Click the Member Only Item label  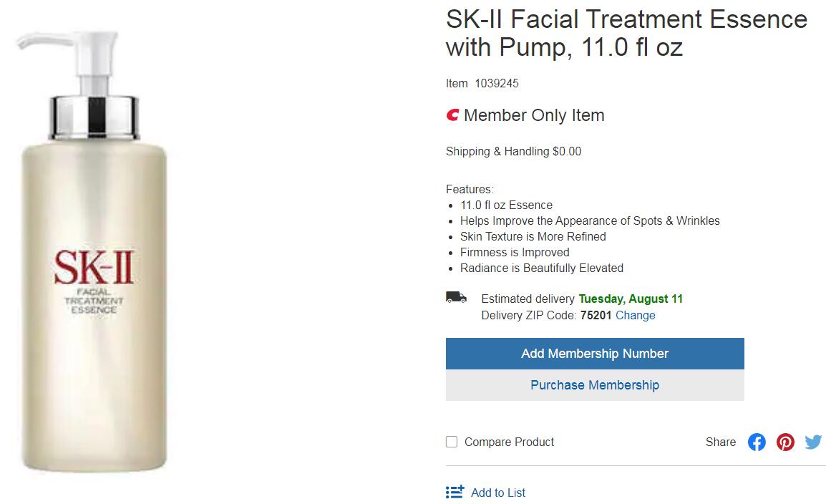(534, 115)
